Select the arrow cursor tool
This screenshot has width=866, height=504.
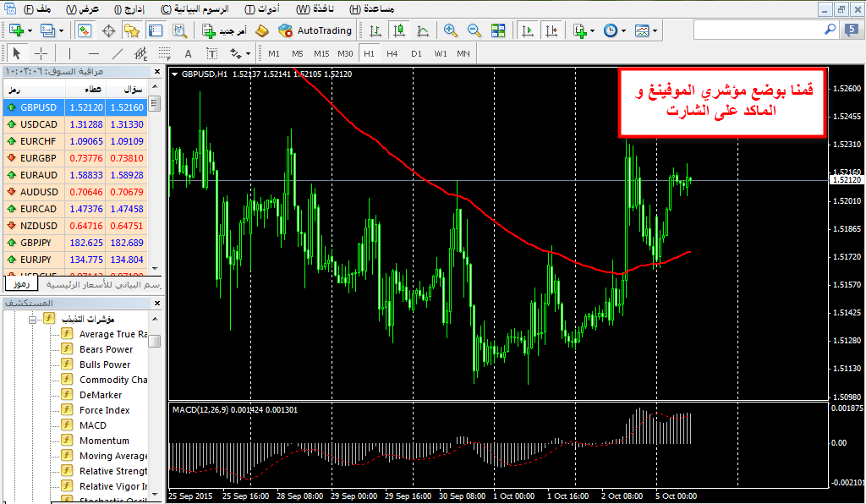click(16, 53)
